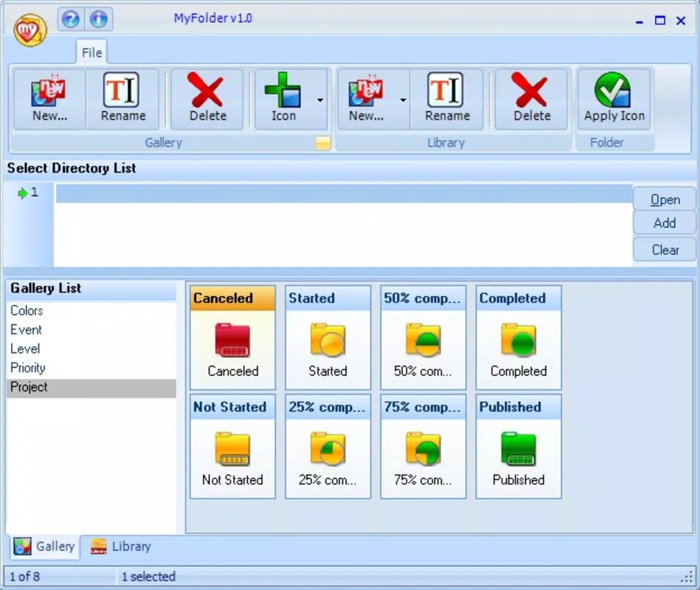The width and height of the screenshot is (700, 590).
Task: Click the MyFolder heart application logo
Action: click(30, 30)
